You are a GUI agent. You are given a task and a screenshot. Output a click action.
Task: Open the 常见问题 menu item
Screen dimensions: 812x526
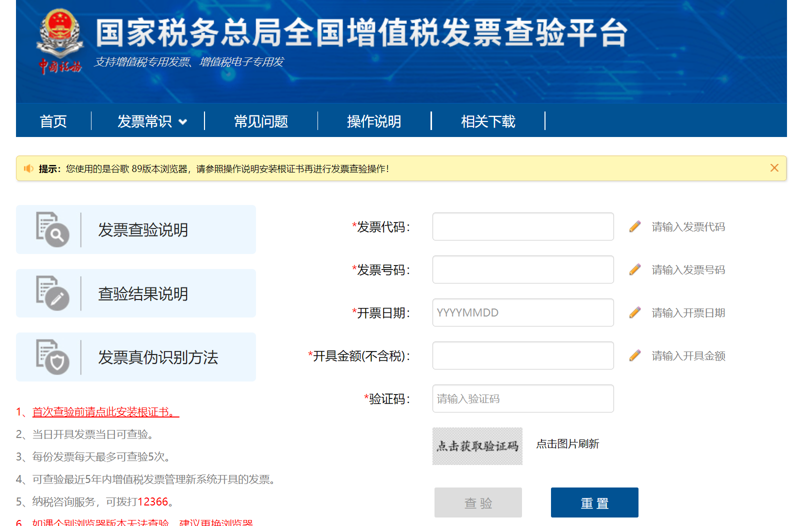pyautogui.click(x=261, y=121)
